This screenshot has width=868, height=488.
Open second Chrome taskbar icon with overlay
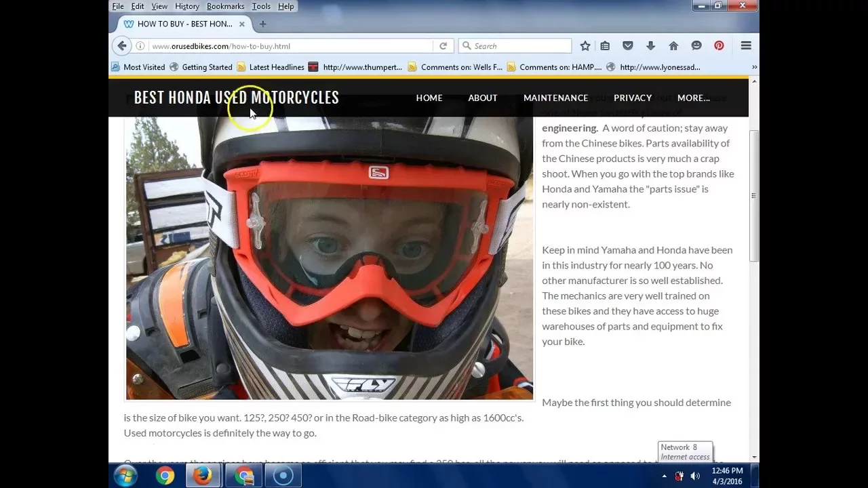[243, 476]
